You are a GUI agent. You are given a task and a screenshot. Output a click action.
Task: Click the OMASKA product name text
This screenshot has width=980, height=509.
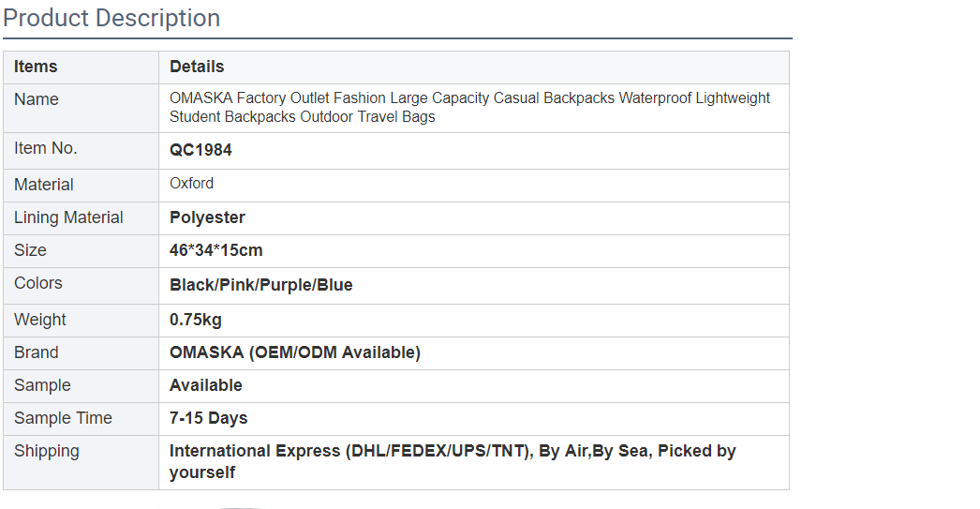[x=469, y=108]
